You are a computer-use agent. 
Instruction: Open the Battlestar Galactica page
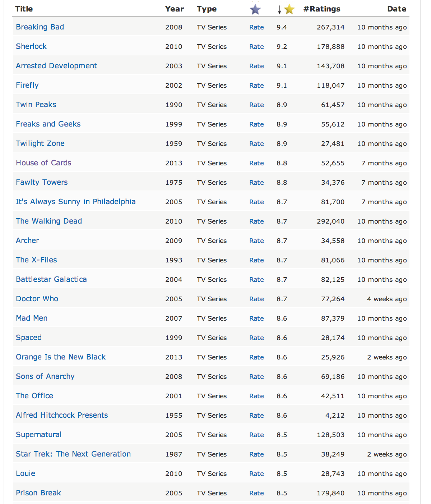click(51, 279)
